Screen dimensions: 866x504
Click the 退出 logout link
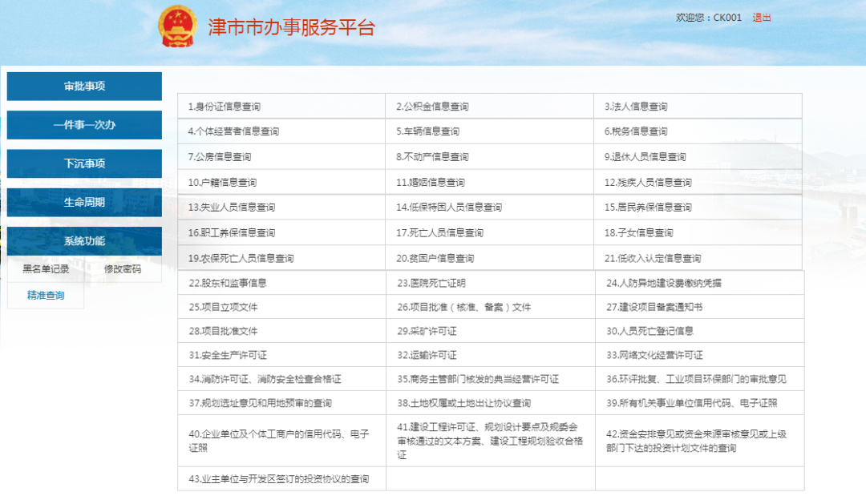point(762,18)
